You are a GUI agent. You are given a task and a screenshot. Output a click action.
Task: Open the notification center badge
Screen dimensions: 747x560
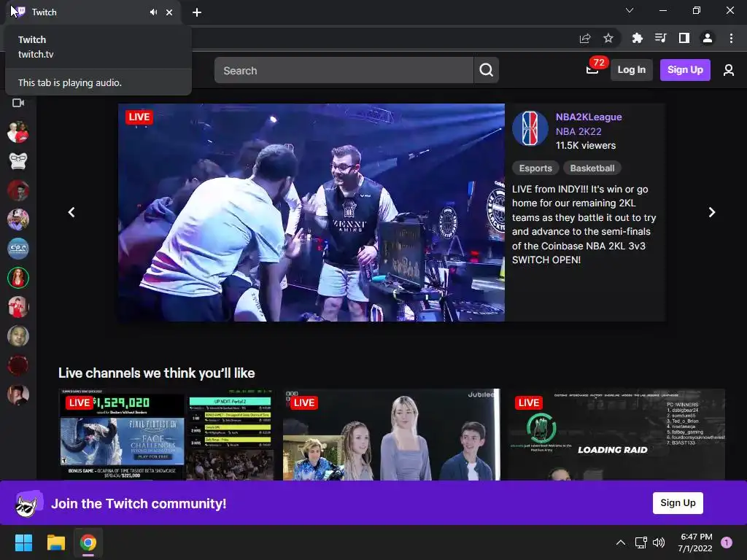[x=727, y=542]
